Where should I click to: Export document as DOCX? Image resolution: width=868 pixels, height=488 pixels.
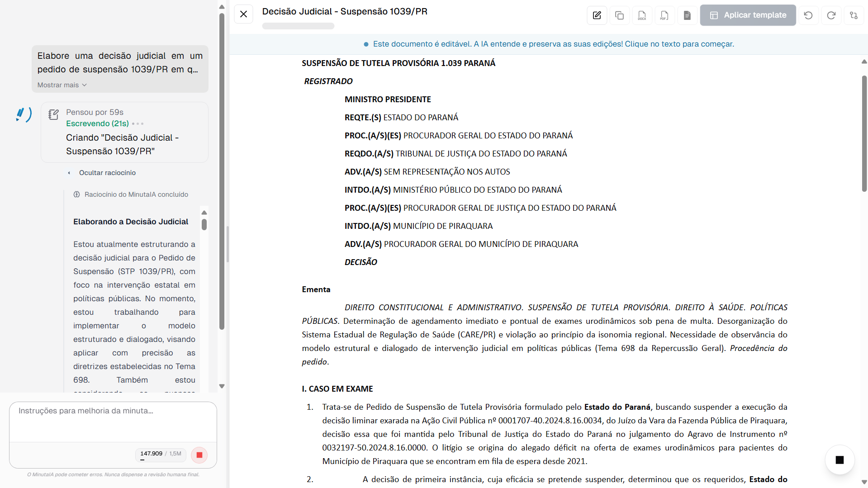pyautogui.click(x=642, y=15)
